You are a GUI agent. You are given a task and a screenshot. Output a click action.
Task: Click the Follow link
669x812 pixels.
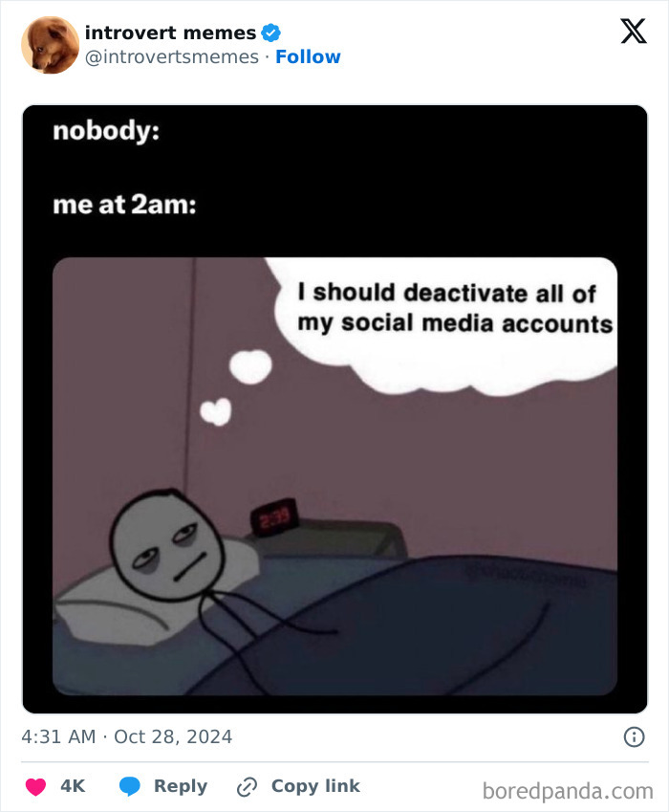coord(308,57)
